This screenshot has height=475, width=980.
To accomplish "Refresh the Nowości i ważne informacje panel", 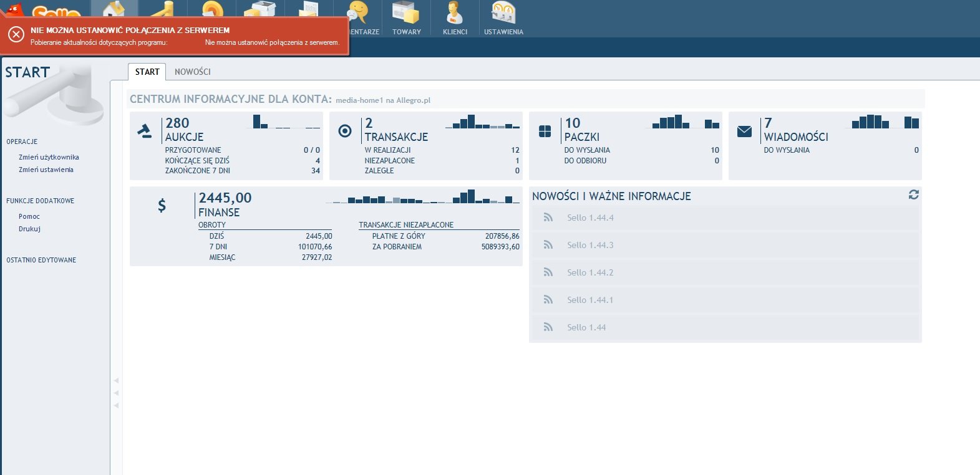I will tap(913, 195).
